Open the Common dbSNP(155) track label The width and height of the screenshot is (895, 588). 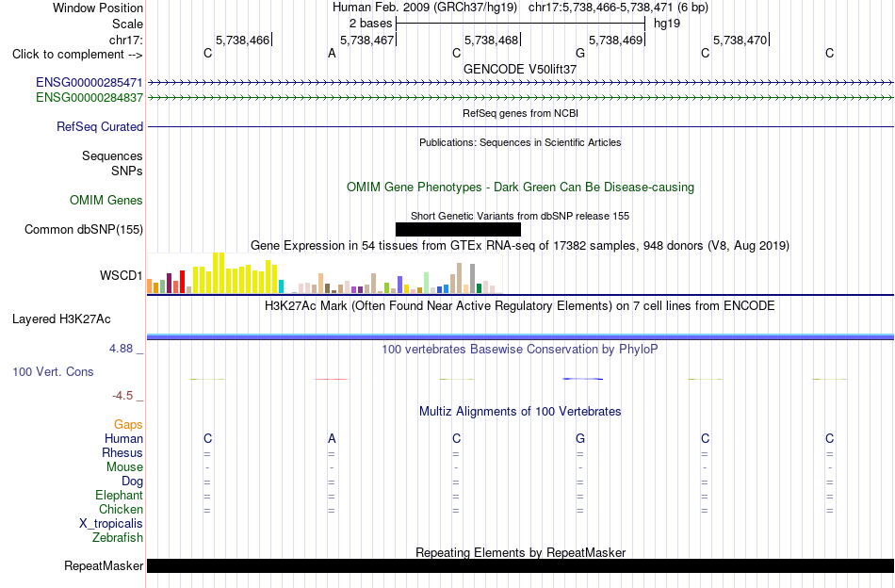[x=84, y=230]
